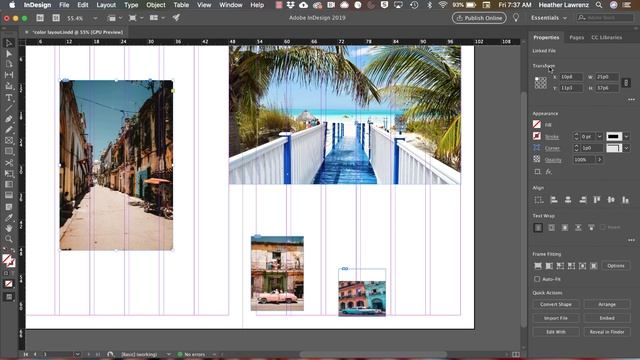Enable the Auto-Fit checkbox
640x360 pixels.
(x=537, y=279)
